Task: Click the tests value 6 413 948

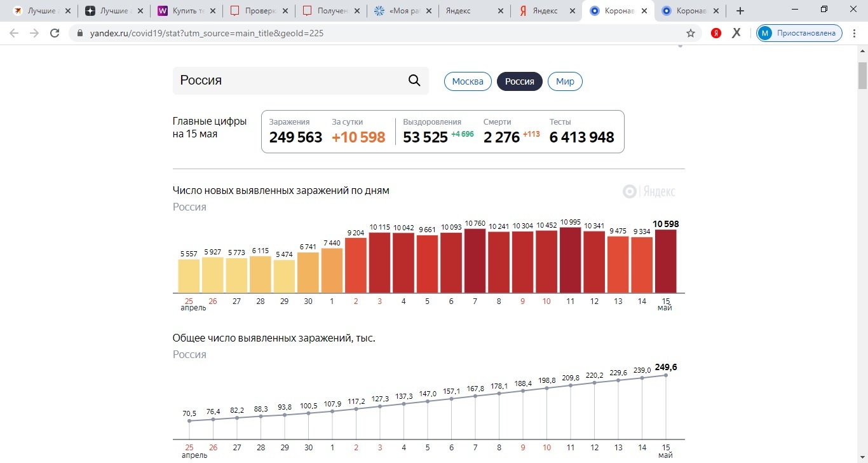Action: (581, 137)
